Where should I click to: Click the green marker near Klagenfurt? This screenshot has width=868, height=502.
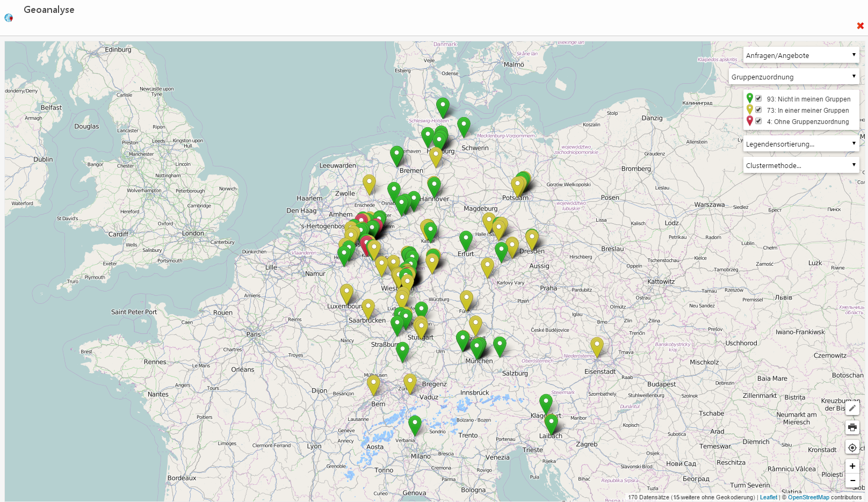[x=546, y=403]
